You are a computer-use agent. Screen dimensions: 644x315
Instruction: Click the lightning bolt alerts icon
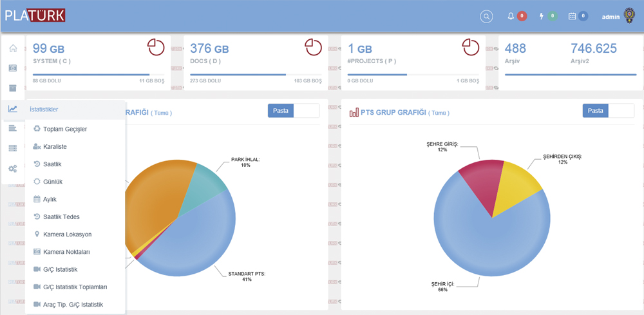[542, 16]
